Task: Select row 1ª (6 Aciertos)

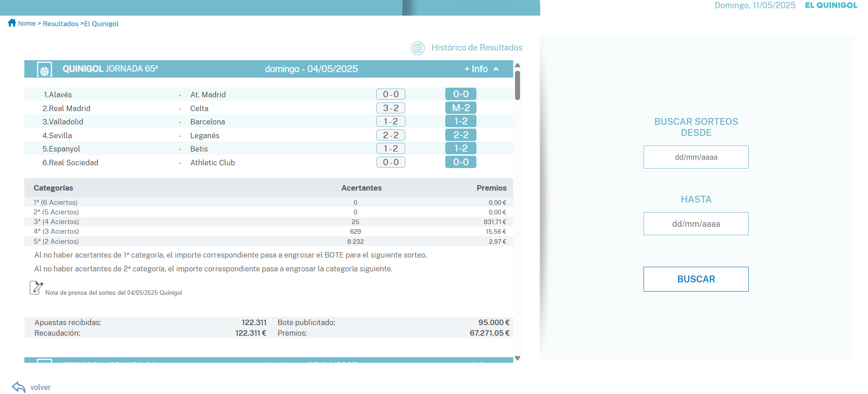Action: [x=269, y=203]
